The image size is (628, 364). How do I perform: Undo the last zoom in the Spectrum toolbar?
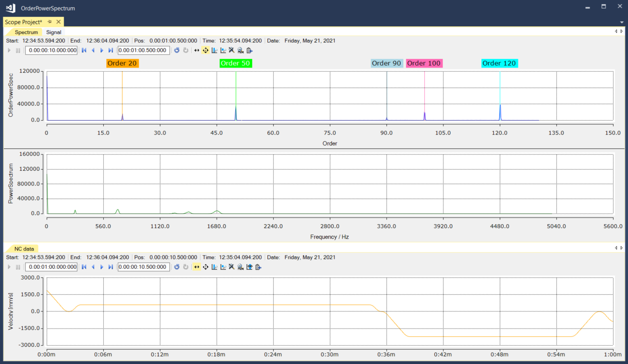tap(176, 50)
